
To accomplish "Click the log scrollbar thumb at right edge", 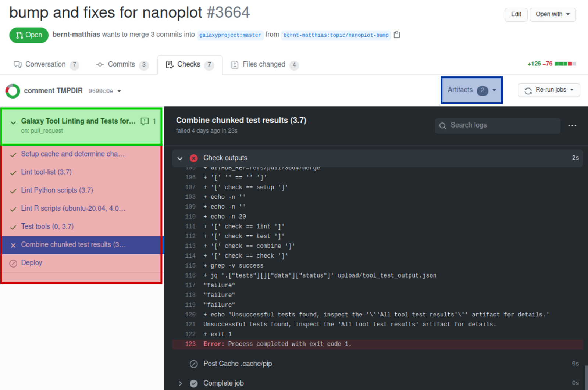I will (x=586, y=378).
